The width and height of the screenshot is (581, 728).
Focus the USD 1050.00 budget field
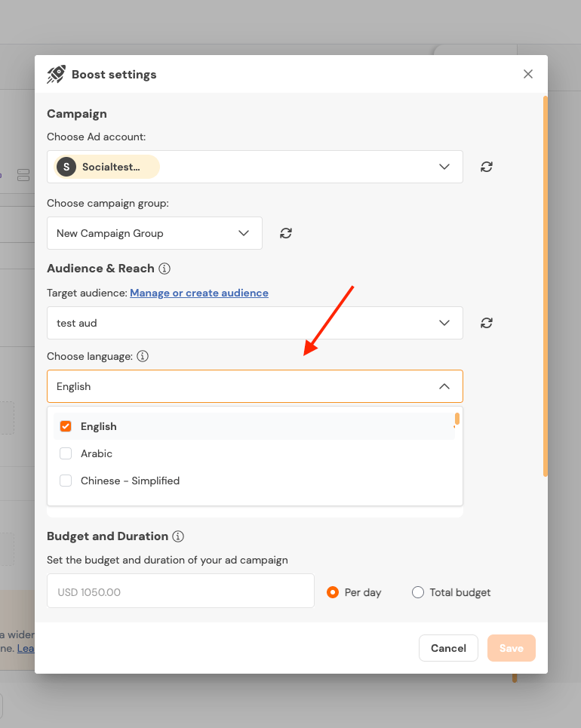pos(180,591)
